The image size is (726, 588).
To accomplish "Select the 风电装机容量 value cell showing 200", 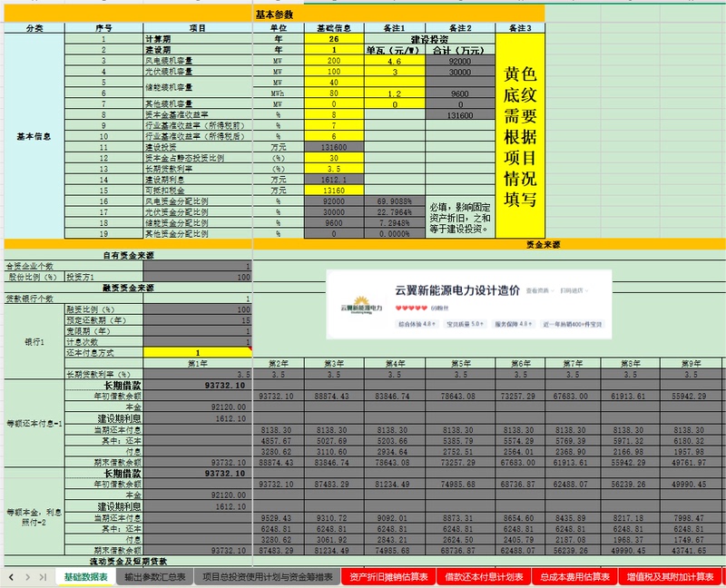I will 334,61.
